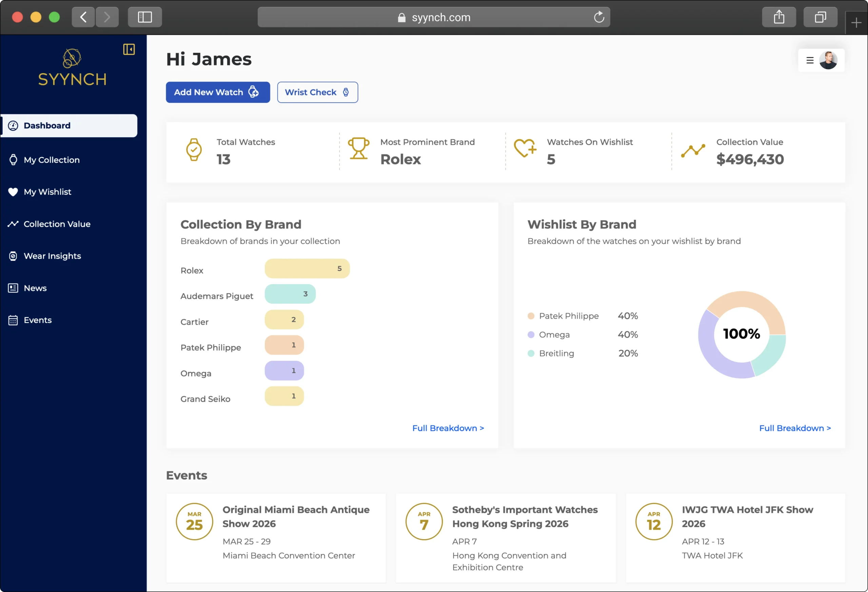Click the Dashboard gauge icon
868x592 pixels.
click(13, 125)
